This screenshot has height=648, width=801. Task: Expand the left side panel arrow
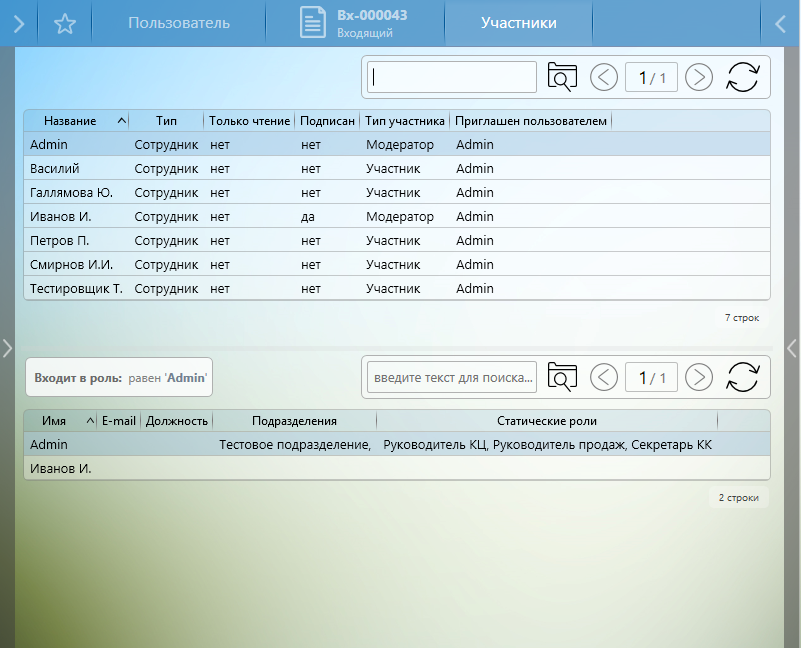point(7,348)
